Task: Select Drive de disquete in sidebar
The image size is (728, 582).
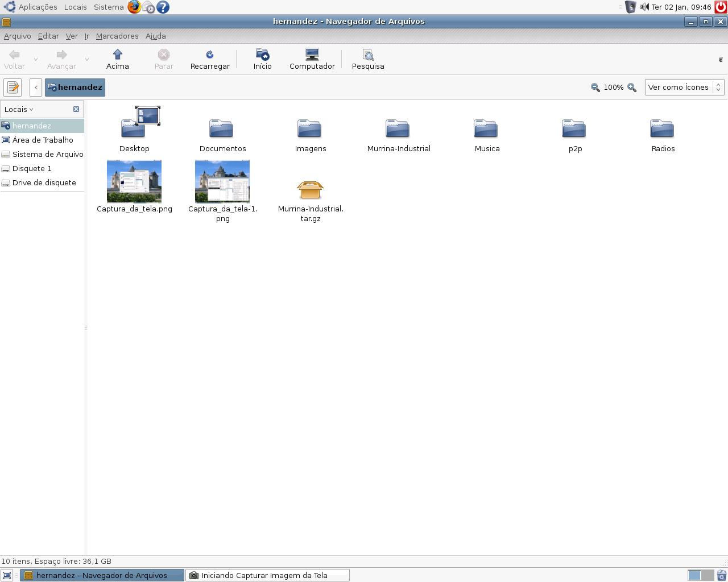Action: (x=42, y=182)
